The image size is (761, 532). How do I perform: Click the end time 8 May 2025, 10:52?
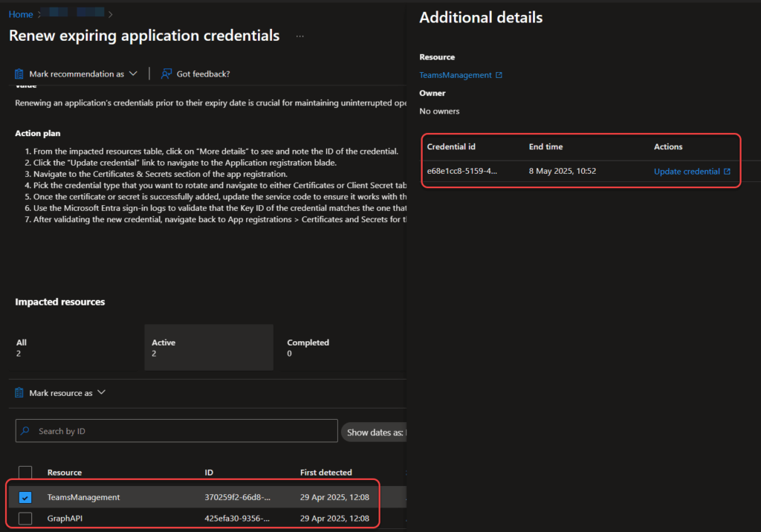coord(563,171)
